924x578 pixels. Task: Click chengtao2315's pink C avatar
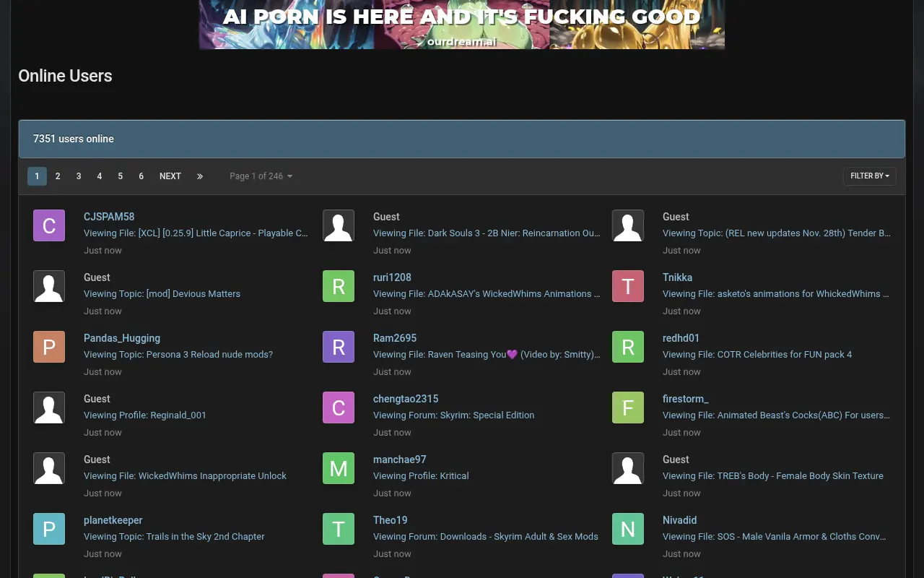click(339, 407)
